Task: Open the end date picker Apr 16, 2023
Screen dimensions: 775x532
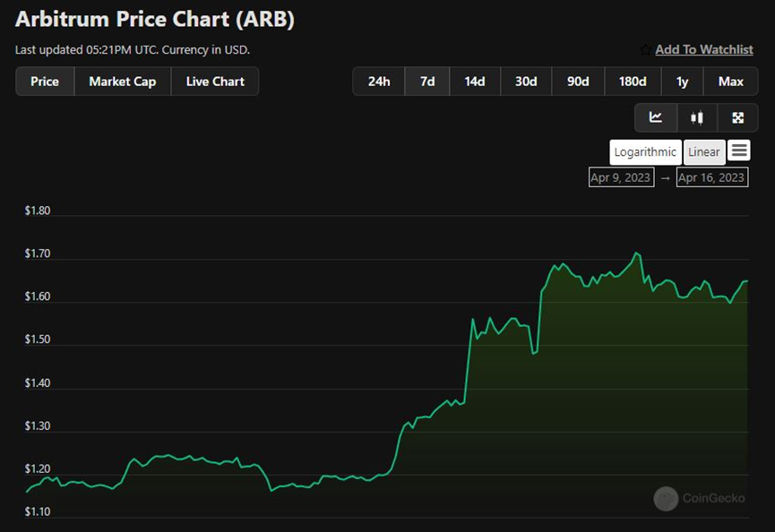Action: [711, 177]
